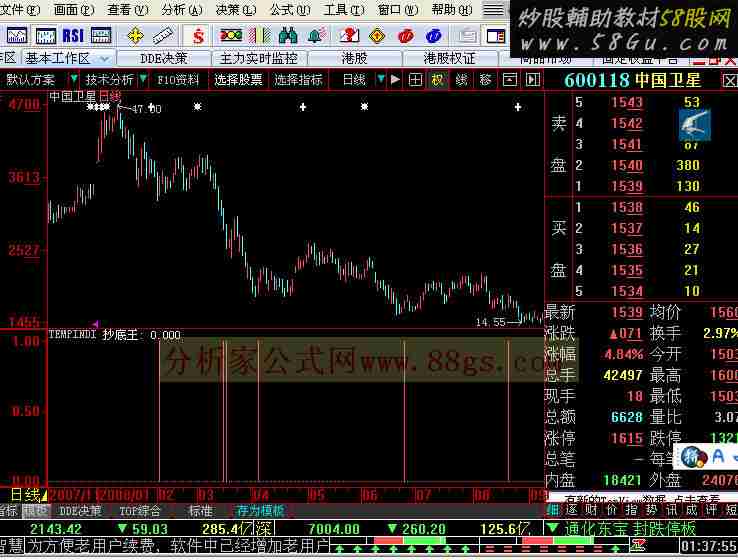Toggle the 权 adjustment button
Screen dimensions: 738x560
click(437, 80)
